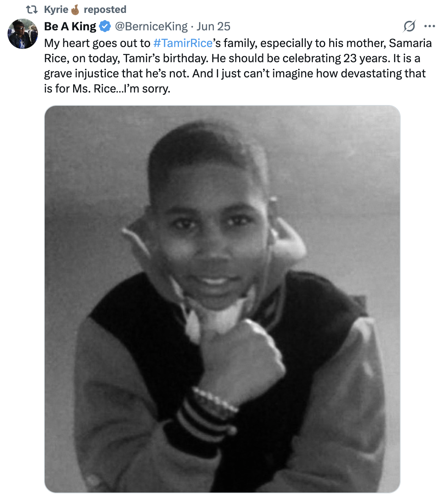The height and width of the screenshot is (496, 448).
Task: Click the Be A King display name
Action: click(70, 26)
